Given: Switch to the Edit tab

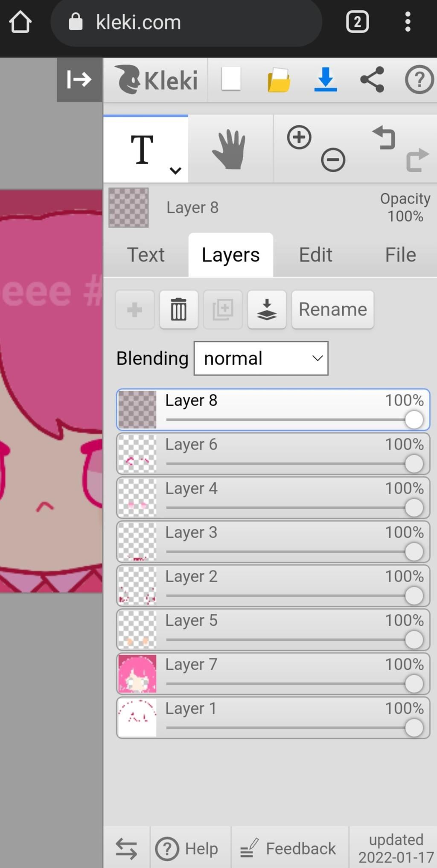Looking at the screenshot, I should pos(315,255).
